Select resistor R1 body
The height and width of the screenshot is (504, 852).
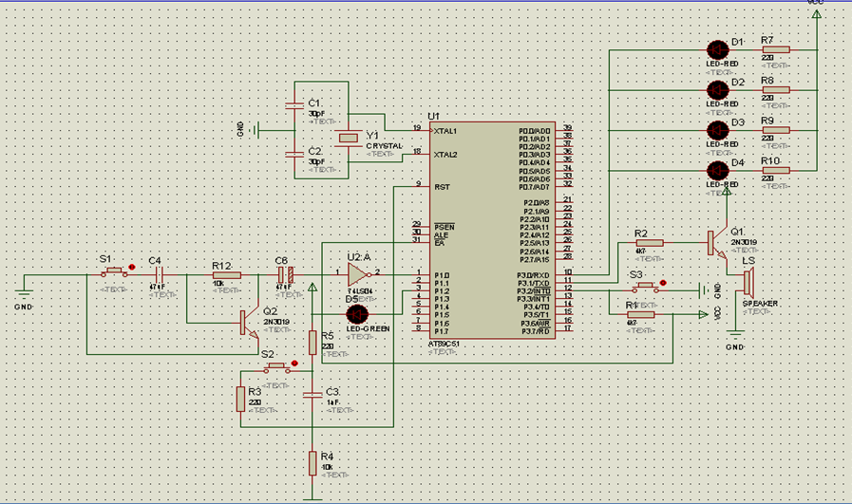641,314
